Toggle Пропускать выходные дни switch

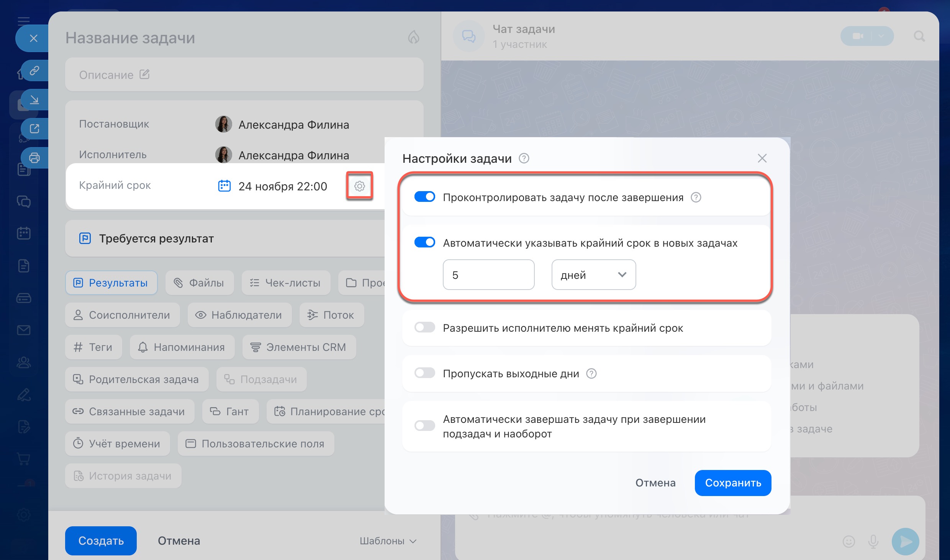424,373
